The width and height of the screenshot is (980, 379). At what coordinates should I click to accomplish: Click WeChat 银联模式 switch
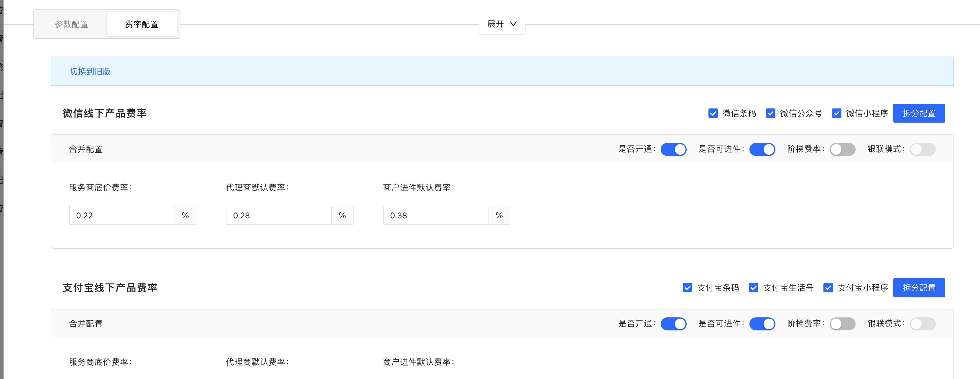coord(923,149)
